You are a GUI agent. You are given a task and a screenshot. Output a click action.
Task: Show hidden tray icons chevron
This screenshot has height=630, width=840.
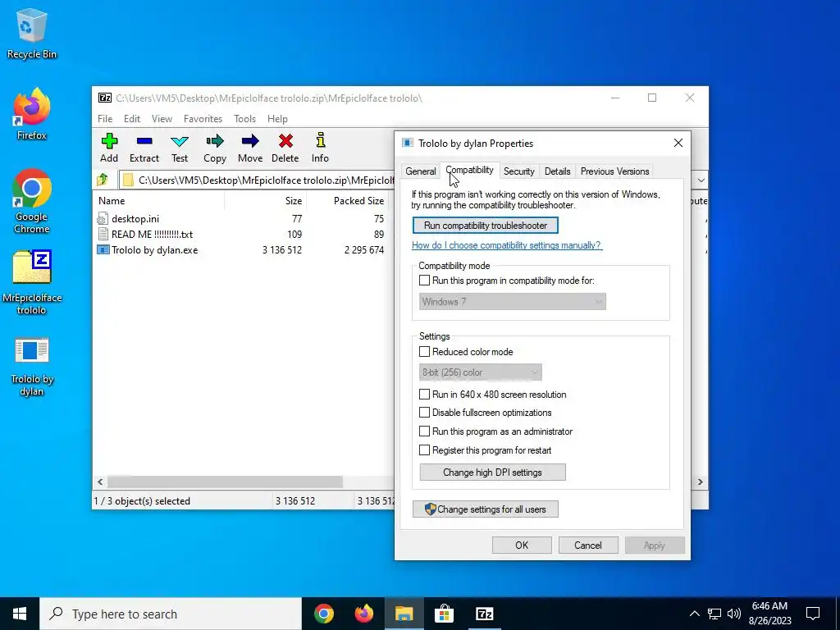[x=694, y=614]
